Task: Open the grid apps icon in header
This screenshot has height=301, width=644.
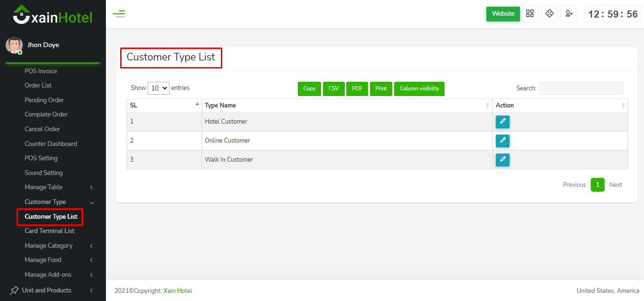Action: pos(530,14)
